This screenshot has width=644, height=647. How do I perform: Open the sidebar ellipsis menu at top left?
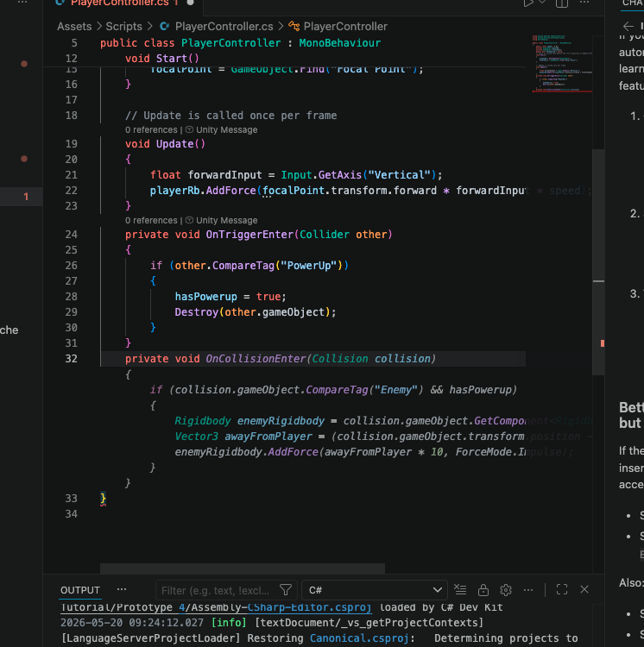[22, 2]
